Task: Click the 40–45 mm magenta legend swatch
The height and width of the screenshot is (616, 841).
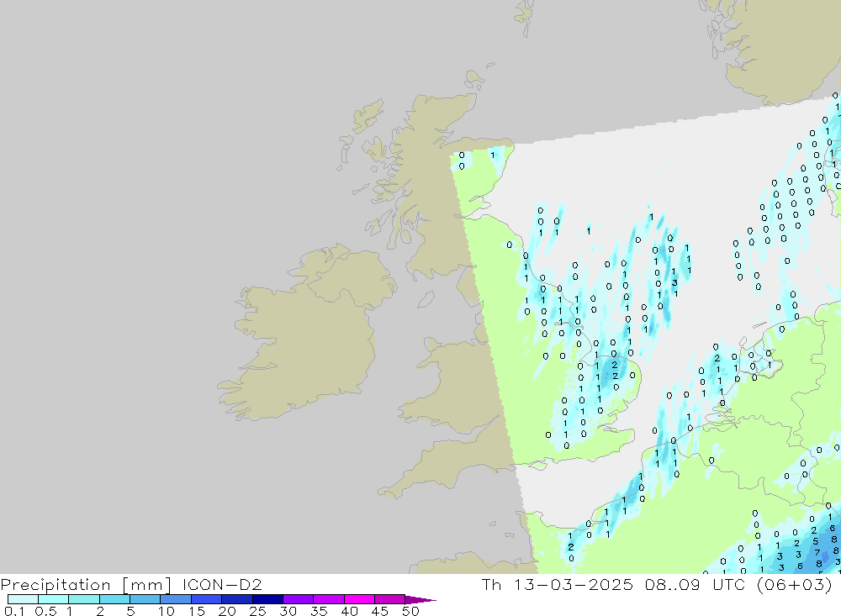Action: [x=359, y=599]
